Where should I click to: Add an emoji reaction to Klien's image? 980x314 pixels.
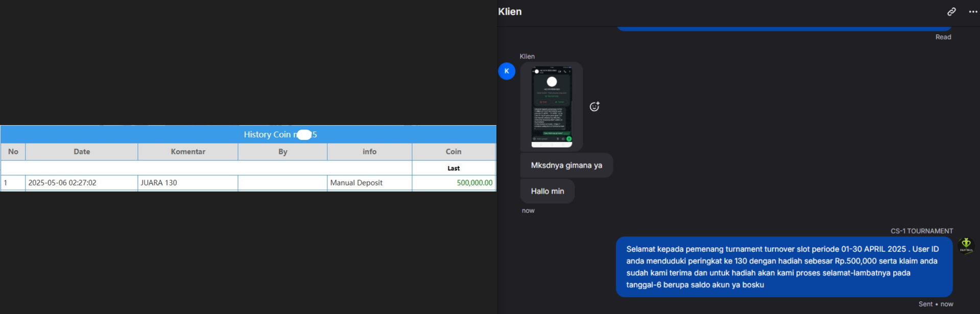click(594, 107)
